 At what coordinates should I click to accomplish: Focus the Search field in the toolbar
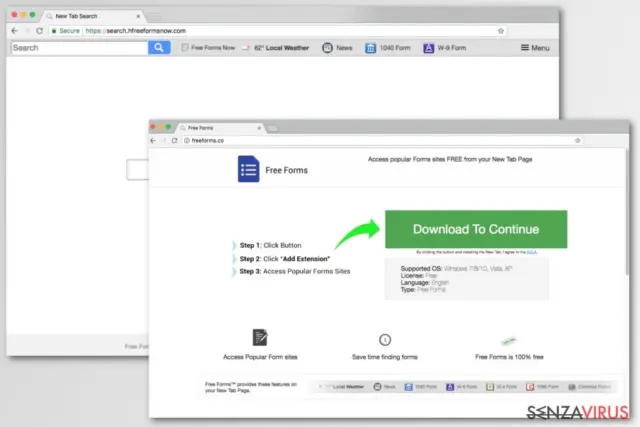(80, 48)
